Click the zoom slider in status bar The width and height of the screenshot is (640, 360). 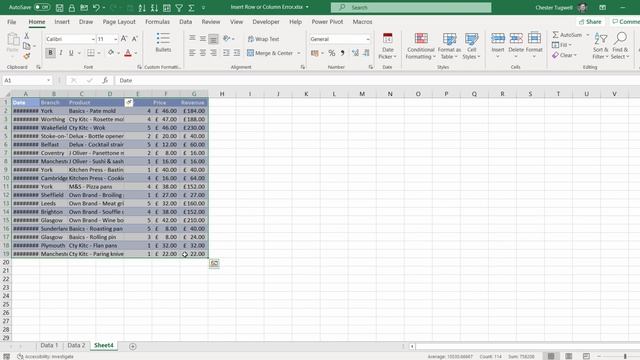point(624,356)
